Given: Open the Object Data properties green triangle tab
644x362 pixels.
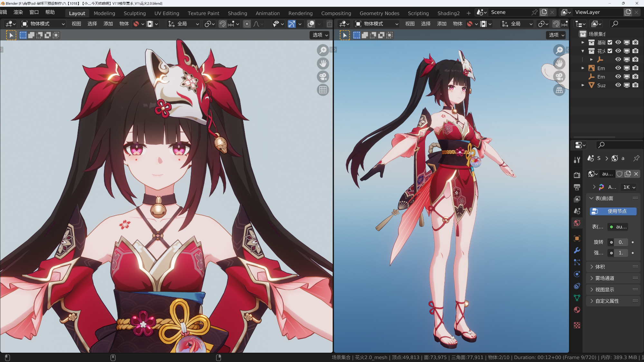Looking at the screenshot, I should coord(577,298).
